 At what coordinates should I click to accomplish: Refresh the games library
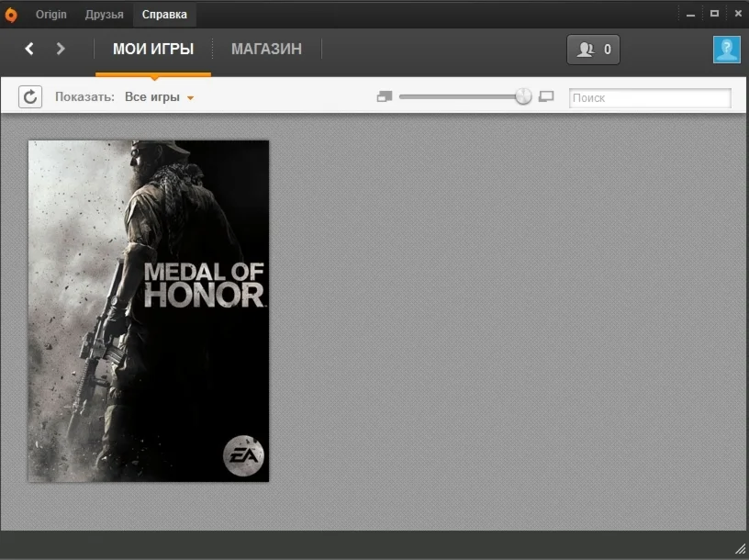(x=30, y=96)
